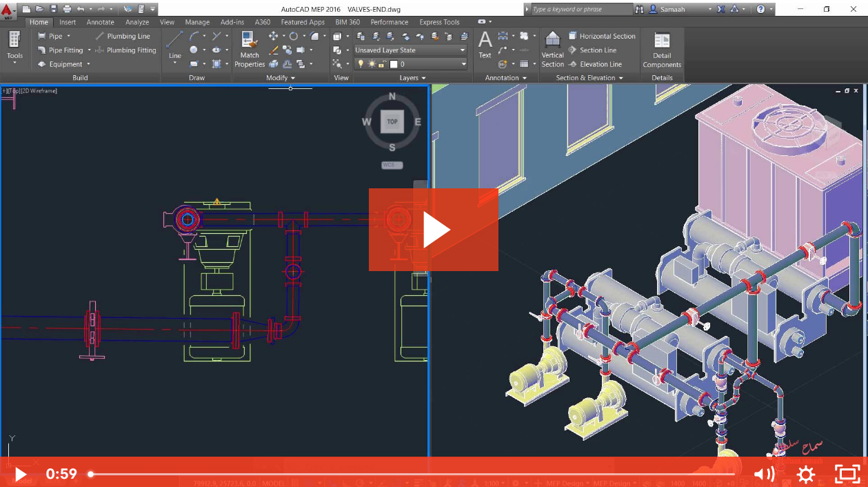This screenshot has height=487, width=868.
Task: Click the Save icon in quick access toolbar
Action: tap(53, 9)
